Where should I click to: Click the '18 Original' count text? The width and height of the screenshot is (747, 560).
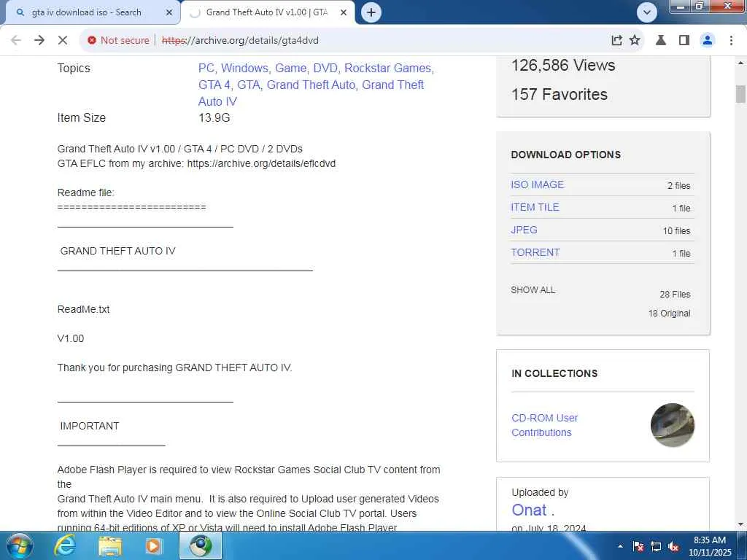tap(670, 314)
